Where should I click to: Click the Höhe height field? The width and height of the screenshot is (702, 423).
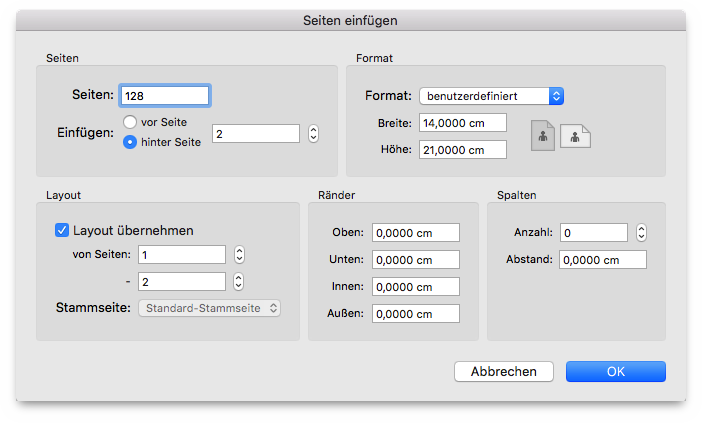(463, 150)
